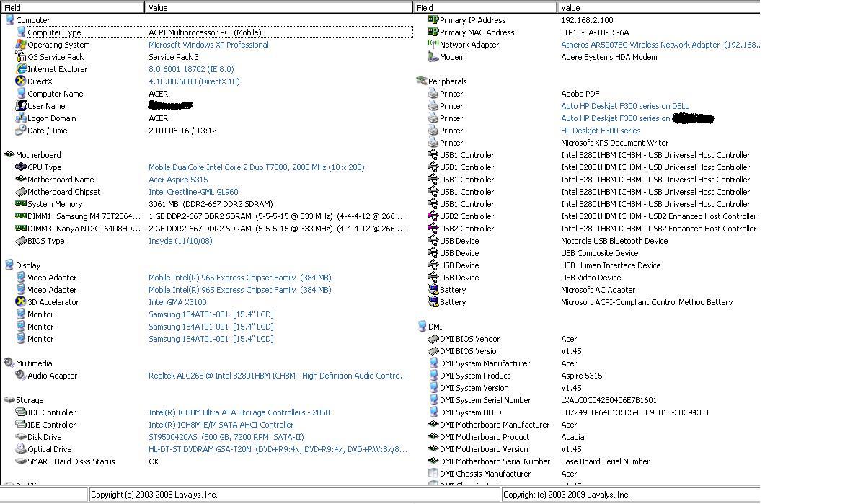
Task: Click the Multimedia category icon
Action: coord(9,363)
